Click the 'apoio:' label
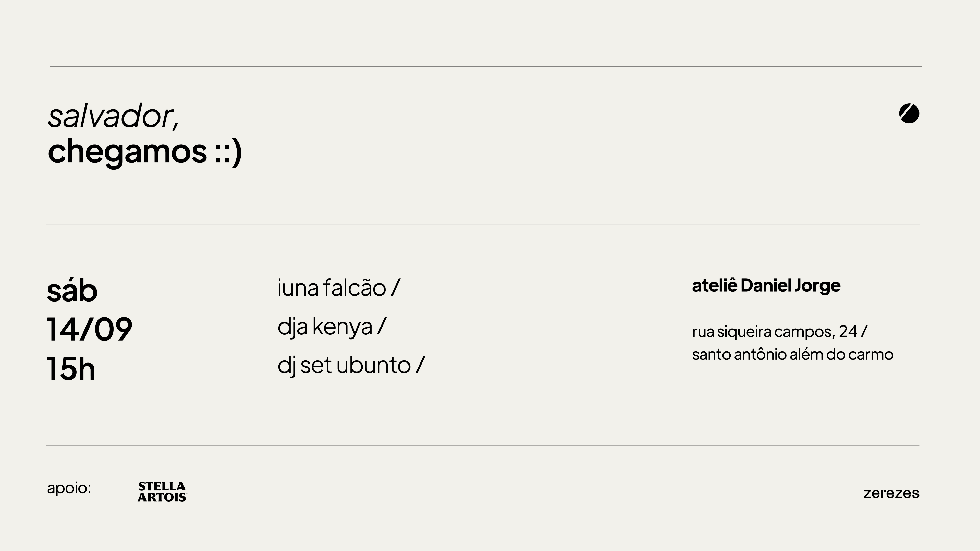This screenshot has height=551, width=980. coord(69,489)
